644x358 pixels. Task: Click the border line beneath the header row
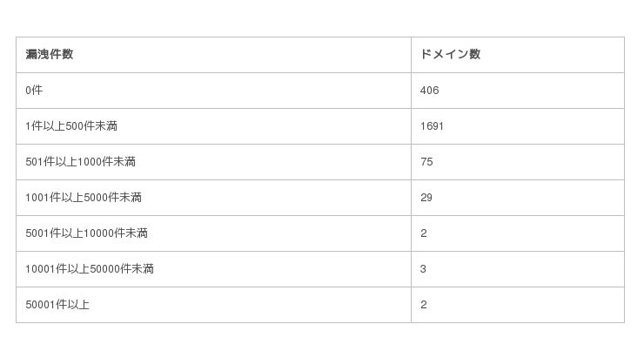coord(261,72)
